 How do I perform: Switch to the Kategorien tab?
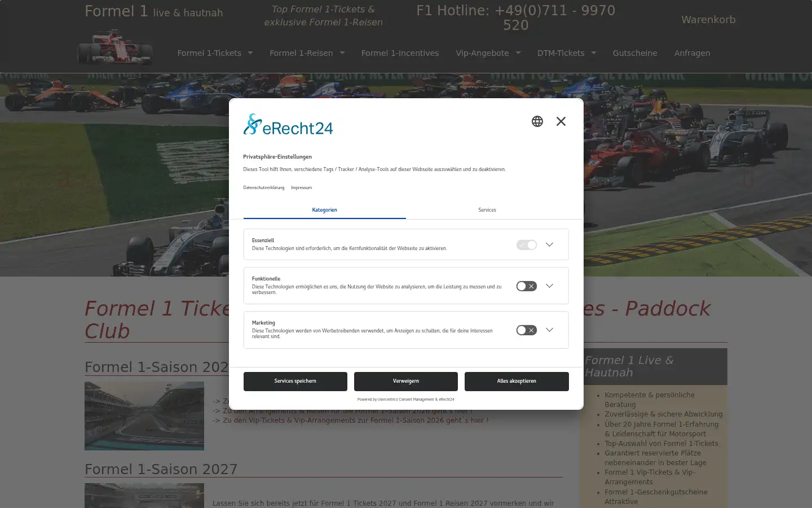coord(325,210)
